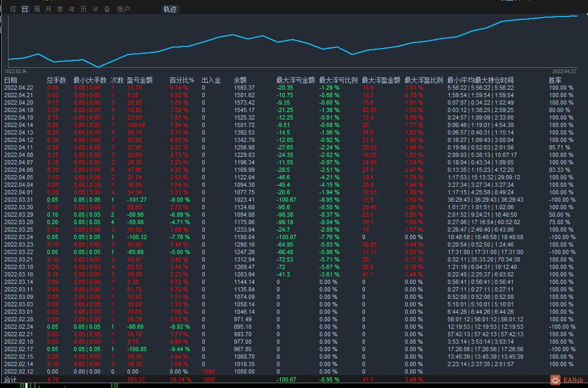Click the 盈亏金额 column header

pyautogui.click(x=139, y=80)
